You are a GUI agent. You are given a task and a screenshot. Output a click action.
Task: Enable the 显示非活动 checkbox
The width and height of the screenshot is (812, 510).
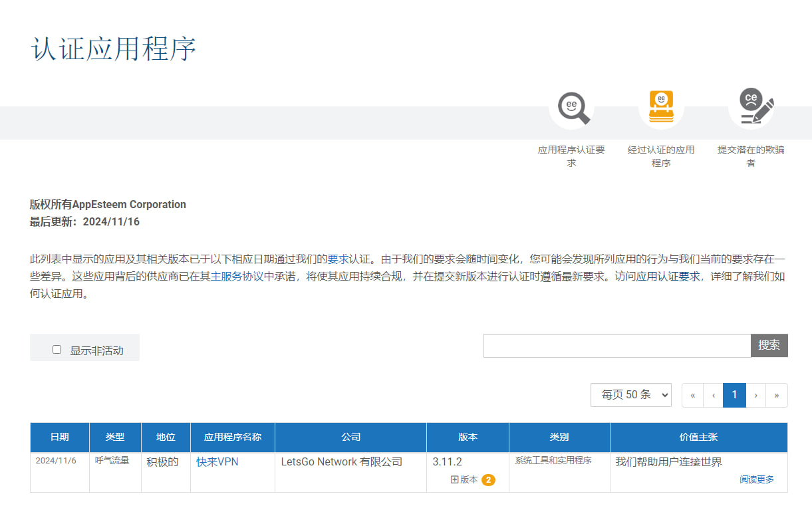pos(57,349)
